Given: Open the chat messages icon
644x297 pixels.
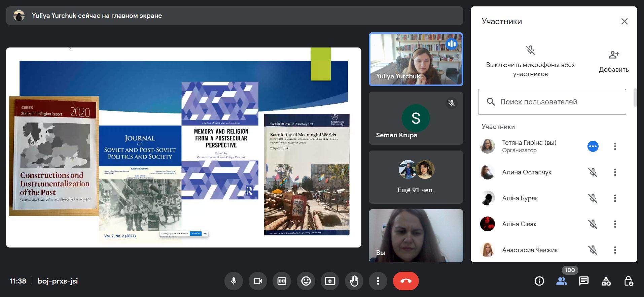Looking at the screenshot, I should pos(584,281).
